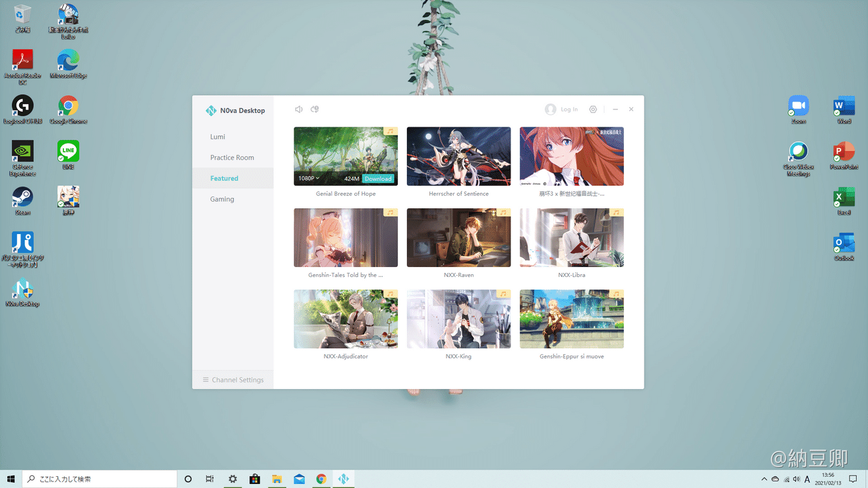Click the N0va Desktop logo
This screenshot has width=868, height=488.
tap(211, 111)
